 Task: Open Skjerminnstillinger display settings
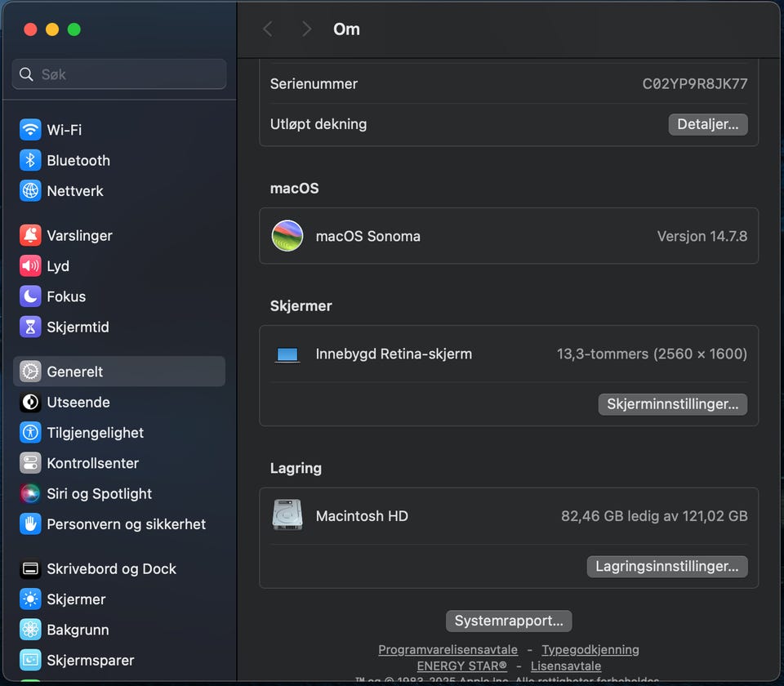[672, 404]
